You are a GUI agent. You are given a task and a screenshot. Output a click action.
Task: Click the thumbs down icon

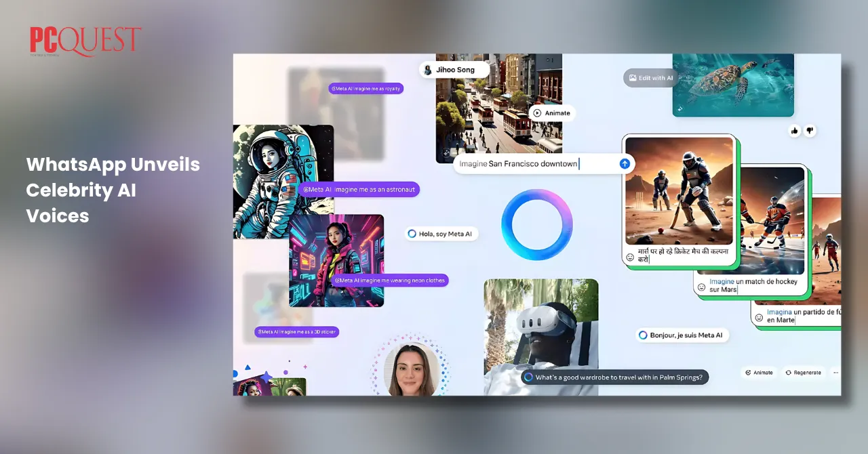click(x=810, y=131)
